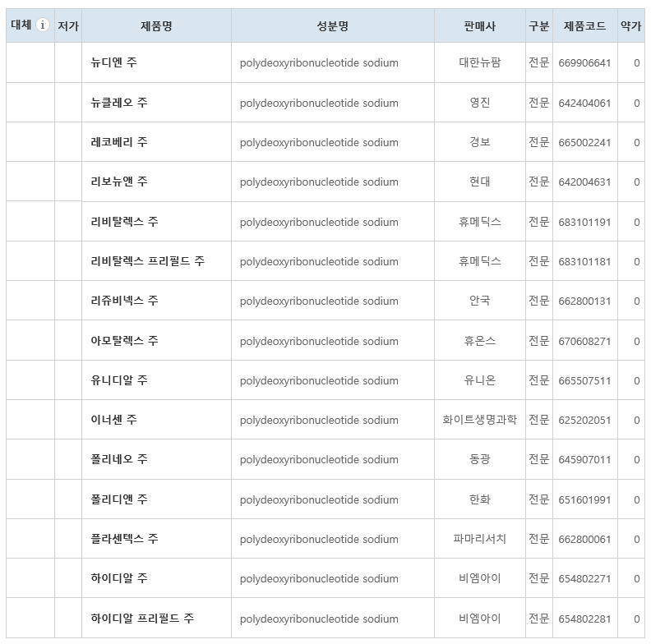Click product code 651601991

[x=584, y=500]
